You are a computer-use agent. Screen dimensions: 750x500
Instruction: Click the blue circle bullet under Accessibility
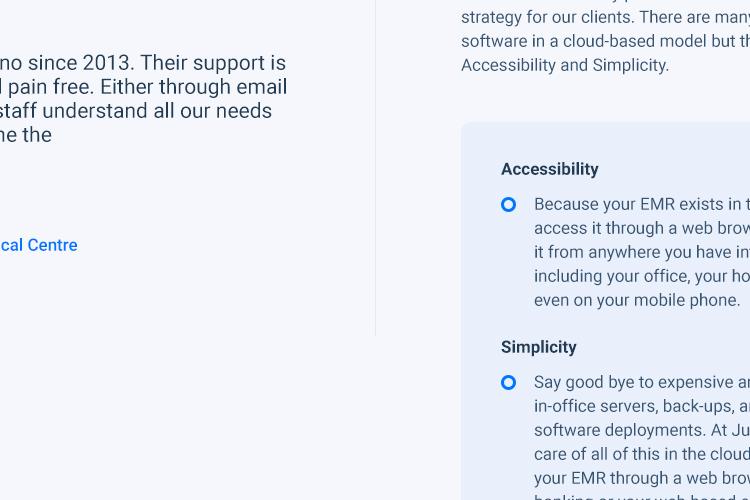pos(508,205)
